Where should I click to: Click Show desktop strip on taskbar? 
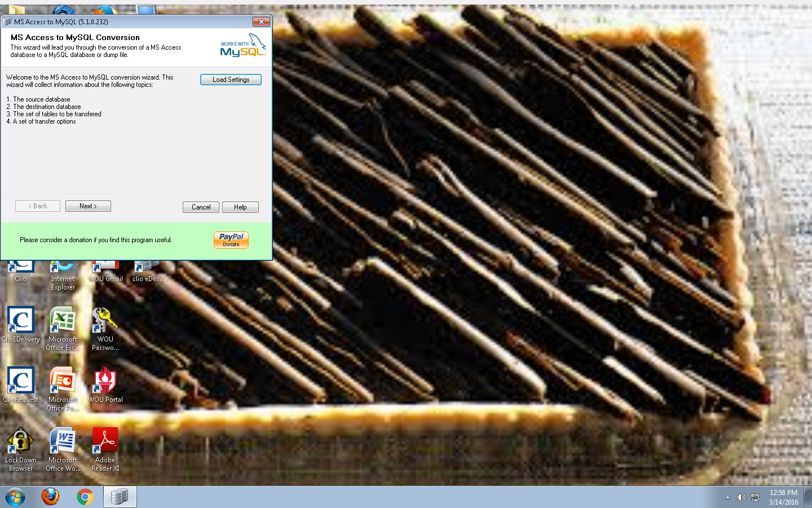click(808, 497)
